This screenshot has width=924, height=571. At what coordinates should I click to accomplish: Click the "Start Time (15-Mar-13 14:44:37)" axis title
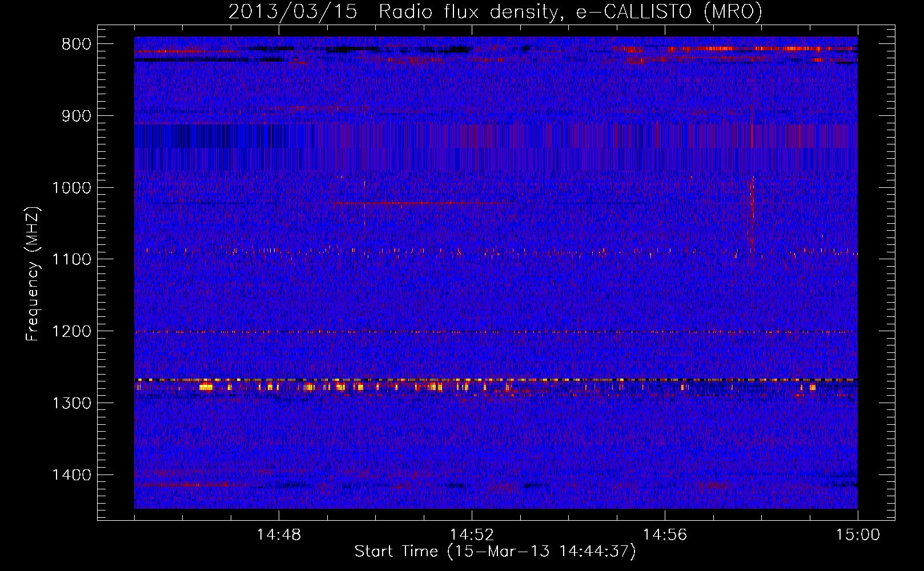pos(495,552)
